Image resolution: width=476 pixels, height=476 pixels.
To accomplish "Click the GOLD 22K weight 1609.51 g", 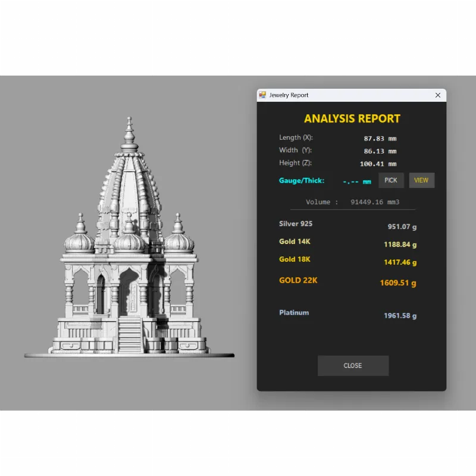I will (x=397, y=283).
